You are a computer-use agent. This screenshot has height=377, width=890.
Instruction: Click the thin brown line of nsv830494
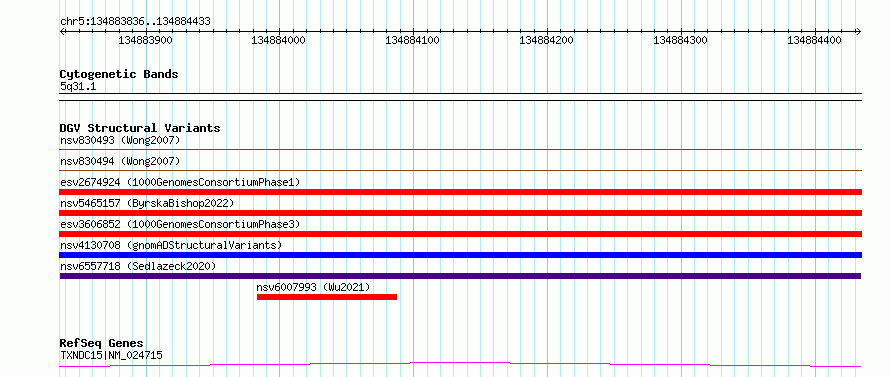[461, 171]
